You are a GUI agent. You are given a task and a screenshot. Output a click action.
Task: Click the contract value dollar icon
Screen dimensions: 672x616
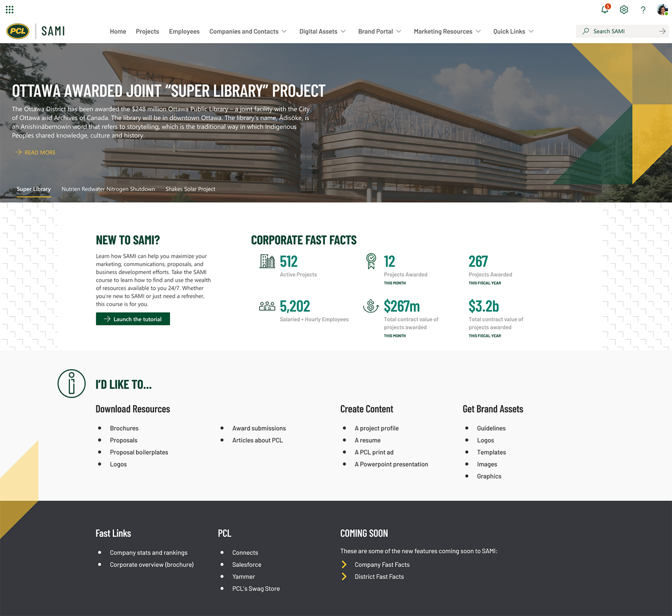371,306
